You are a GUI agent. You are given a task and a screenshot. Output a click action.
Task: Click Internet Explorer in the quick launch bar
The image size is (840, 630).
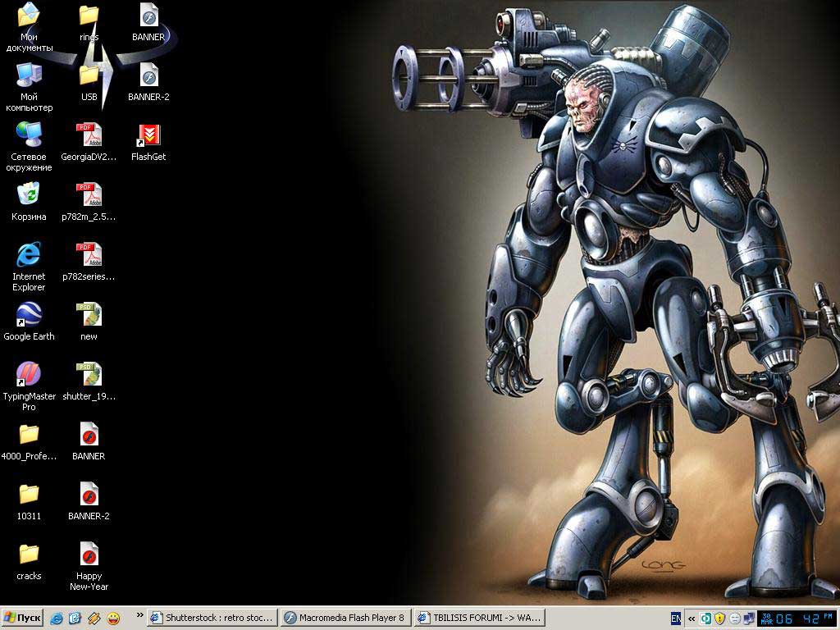point(57,619)
